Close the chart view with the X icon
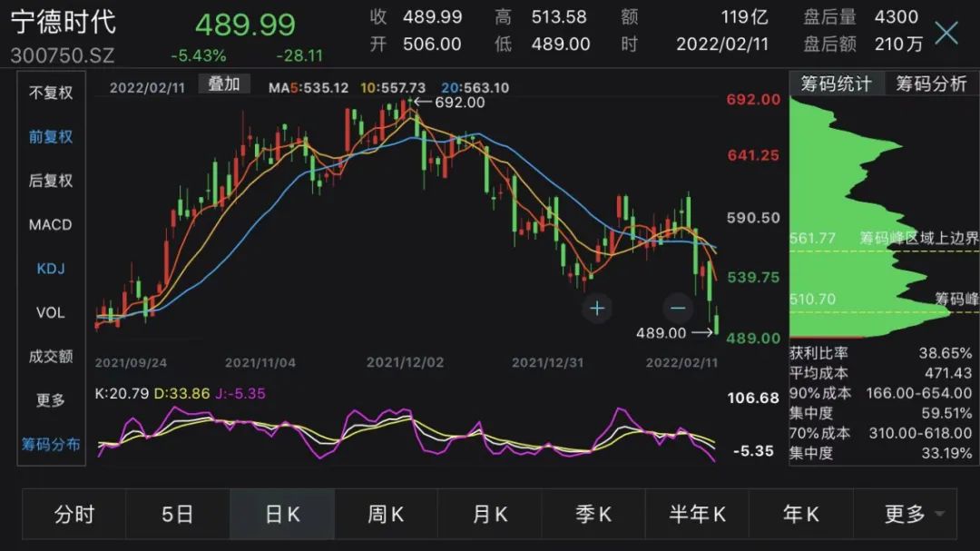 point(946,33)
